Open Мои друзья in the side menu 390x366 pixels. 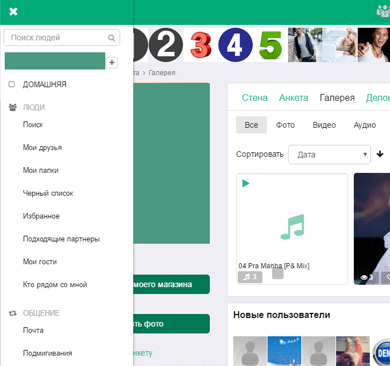click(x=42, y=147)
